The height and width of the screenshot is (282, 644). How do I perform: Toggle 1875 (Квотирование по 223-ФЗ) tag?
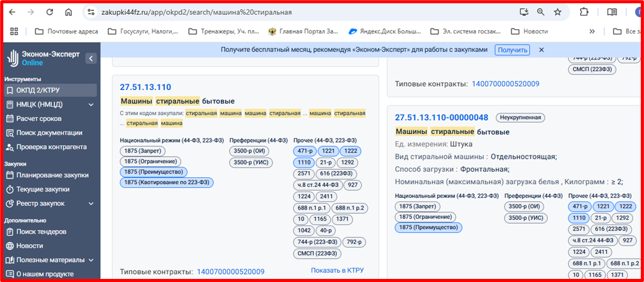pyautogui.click(x=166, y=182)
